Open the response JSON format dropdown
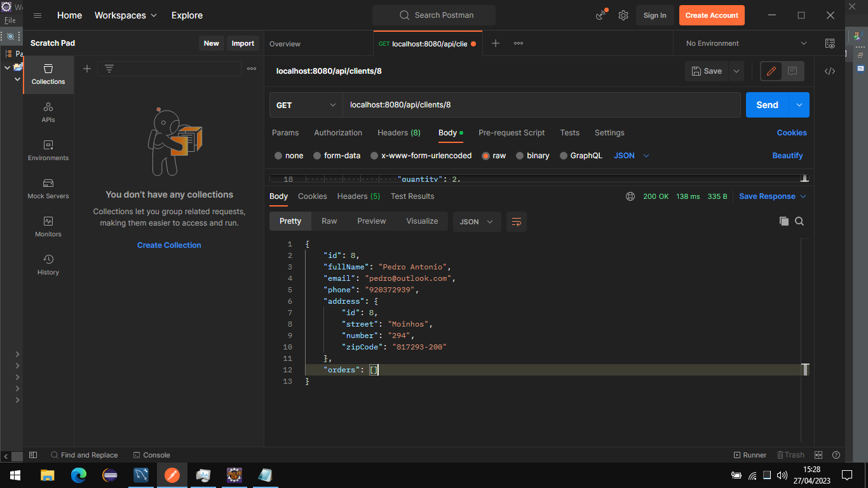 pyautogui.click(x=477, y=222)
